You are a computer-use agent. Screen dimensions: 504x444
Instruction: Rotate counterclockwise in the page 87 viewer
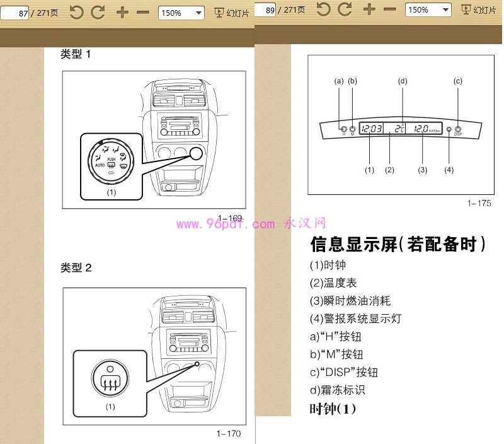[76, 12]
